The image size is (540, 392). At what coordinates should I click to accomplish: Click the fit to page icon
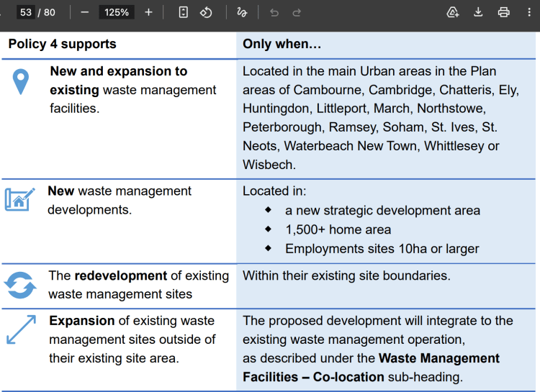pos(183,12)
